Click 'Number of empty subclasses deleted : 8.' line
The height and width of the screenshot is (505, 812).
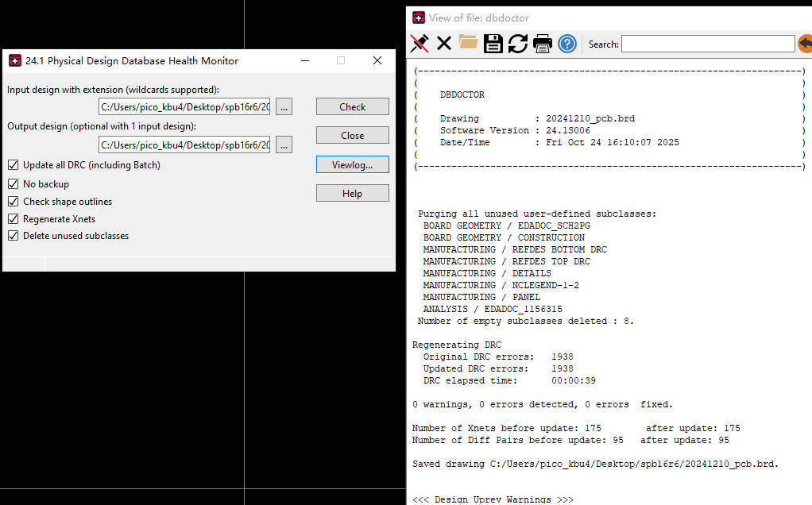click(x=526, y=321)
